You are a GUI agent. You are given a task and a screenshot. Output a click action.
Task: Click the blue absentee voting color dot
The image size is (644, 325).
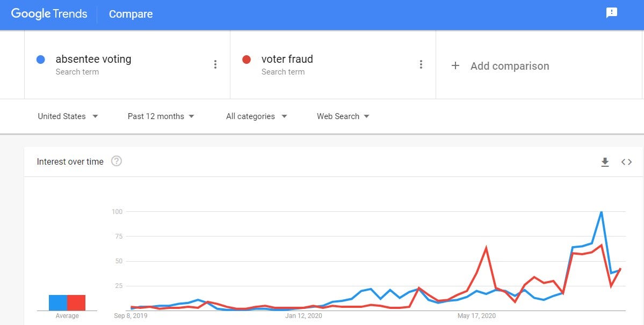click(x=40, y=60)
